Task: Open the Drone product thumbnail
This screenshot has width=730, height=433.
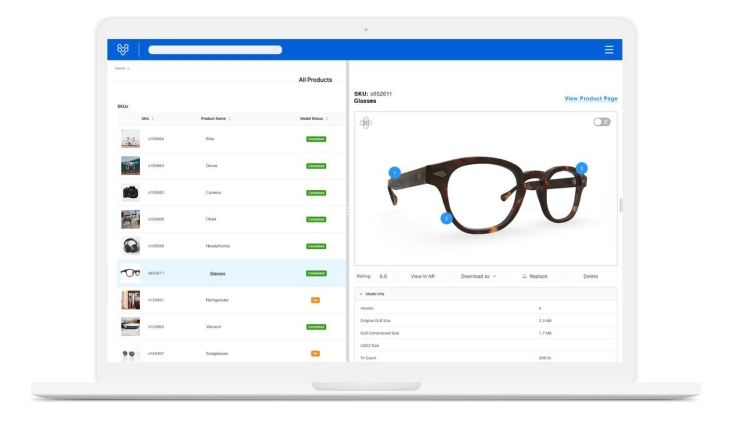Action: [x=130, y=166]
